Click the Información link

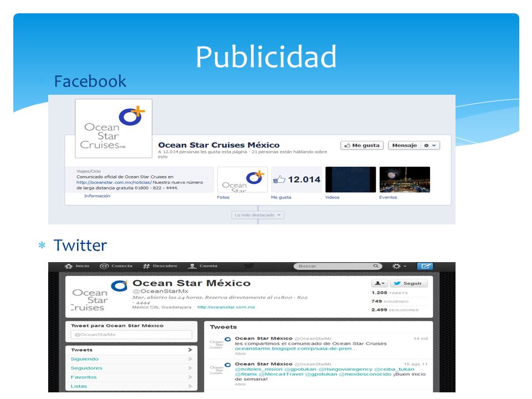point(97,196)
